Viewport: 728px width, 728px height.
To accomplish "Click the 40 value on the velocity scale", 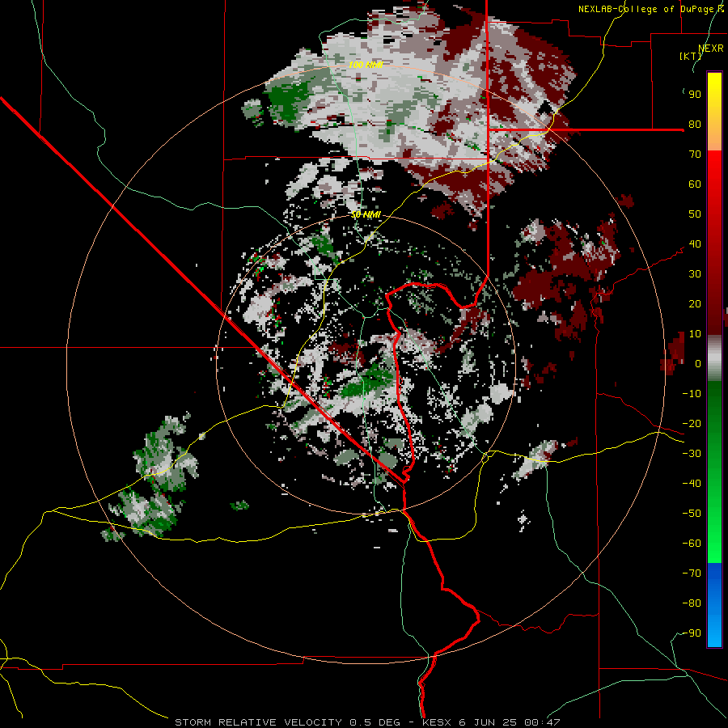I will [695, 244].
